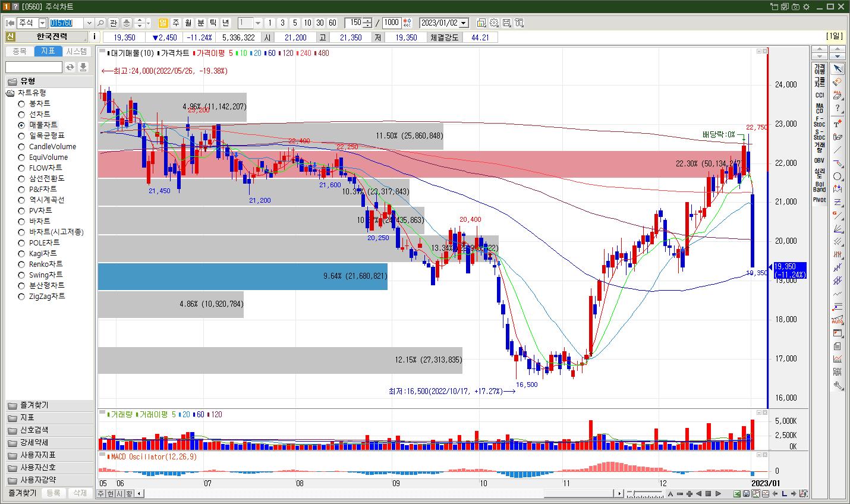The image size is (850, 504).
Task: Click the play forward triangle button
Action: click(718, 494)
